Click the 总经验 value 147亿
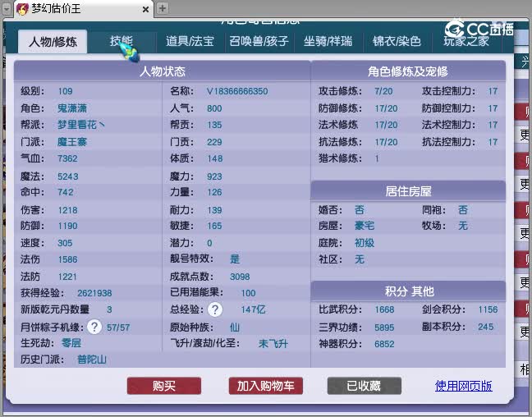The image size is (532, 417). tap(253, 309)
